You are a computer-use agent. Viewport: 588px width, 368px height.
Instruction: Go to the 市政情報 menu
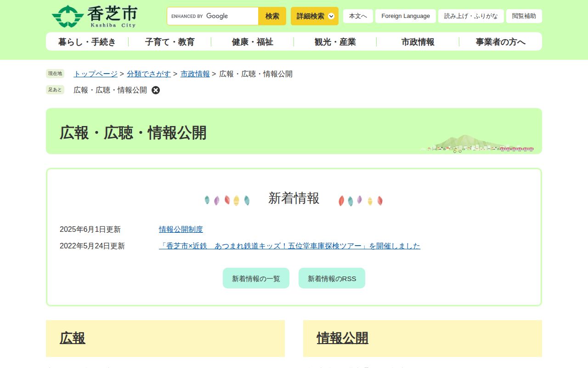[x=418, y=42]
